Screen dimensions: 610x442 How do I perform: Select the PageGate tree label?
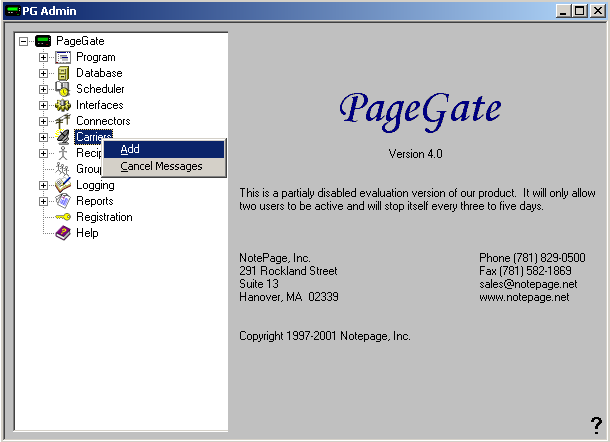(80, 41)
